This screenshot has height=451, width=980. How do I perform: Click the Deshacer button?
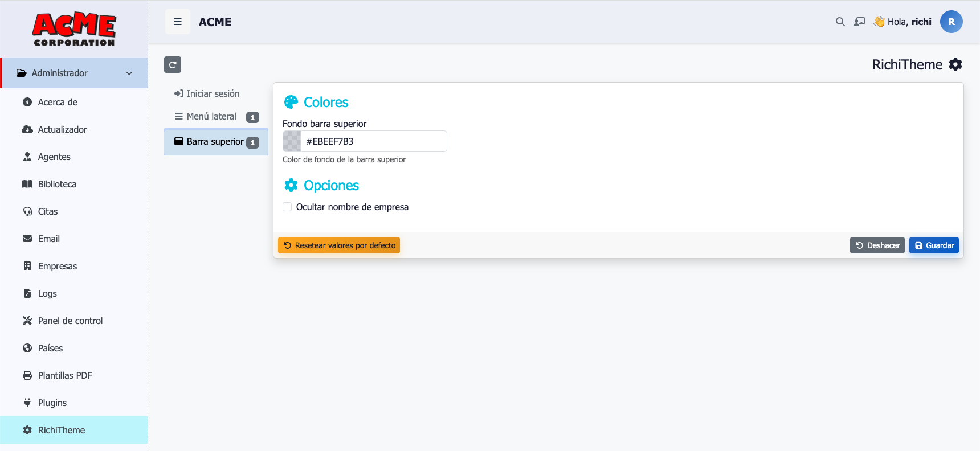pos(877,245)
